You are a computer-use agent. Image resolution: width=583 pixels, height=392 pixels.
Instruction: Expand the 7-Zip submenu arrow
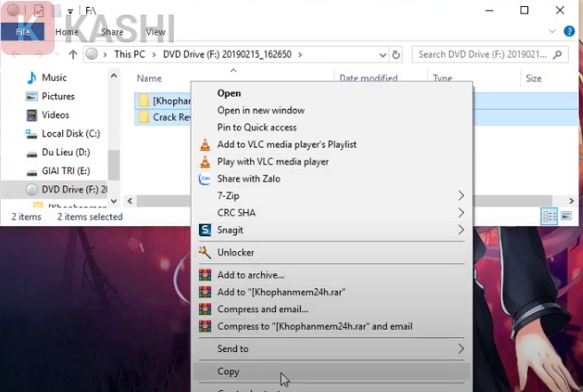click(x=461, y=195)
